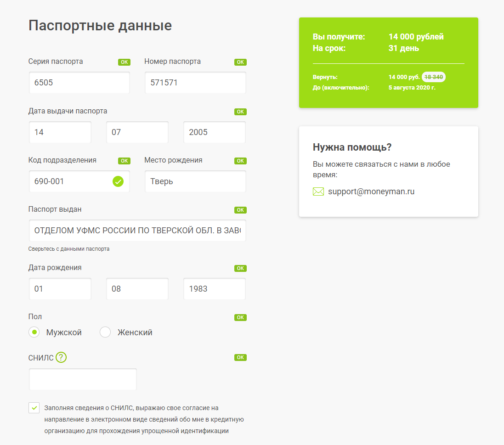Click the green checkmark in Код подразделения field

pos(118,181)
